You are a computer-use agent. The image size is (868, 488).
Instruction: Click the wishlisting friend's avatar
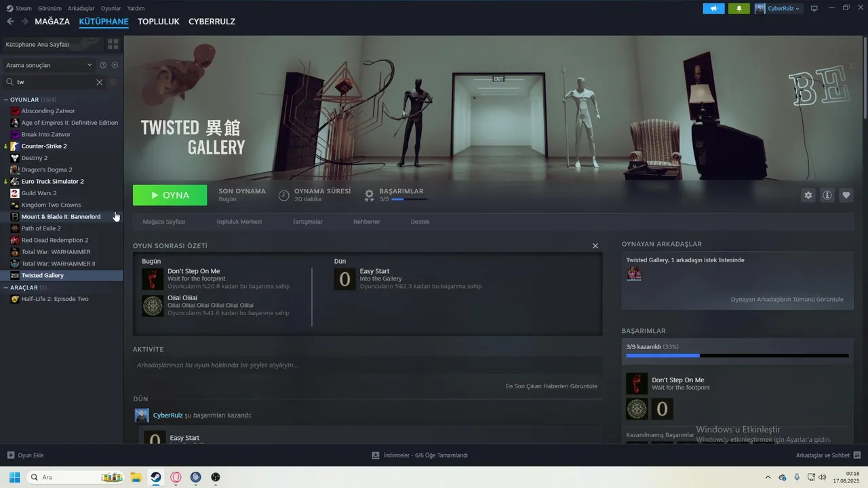[x=634, y=273]
